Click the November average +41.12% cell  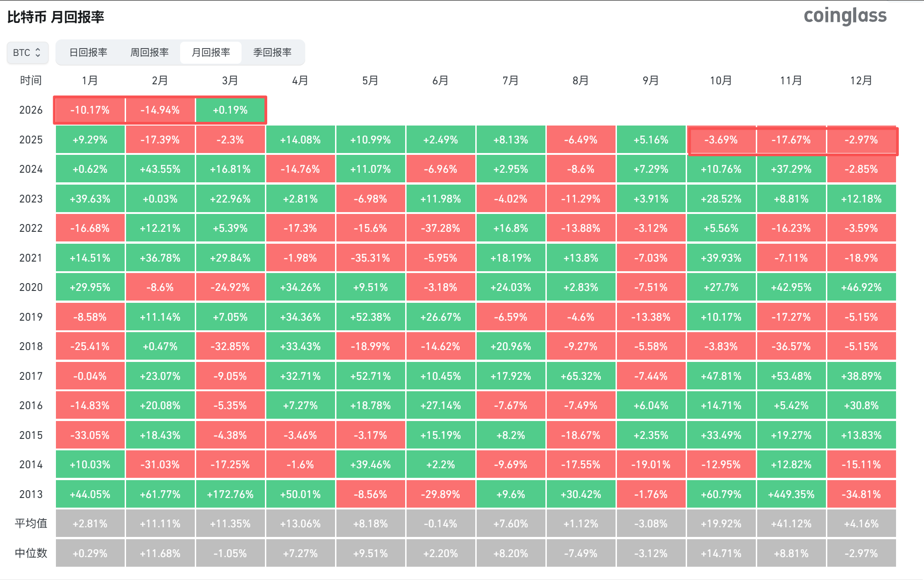791,524
